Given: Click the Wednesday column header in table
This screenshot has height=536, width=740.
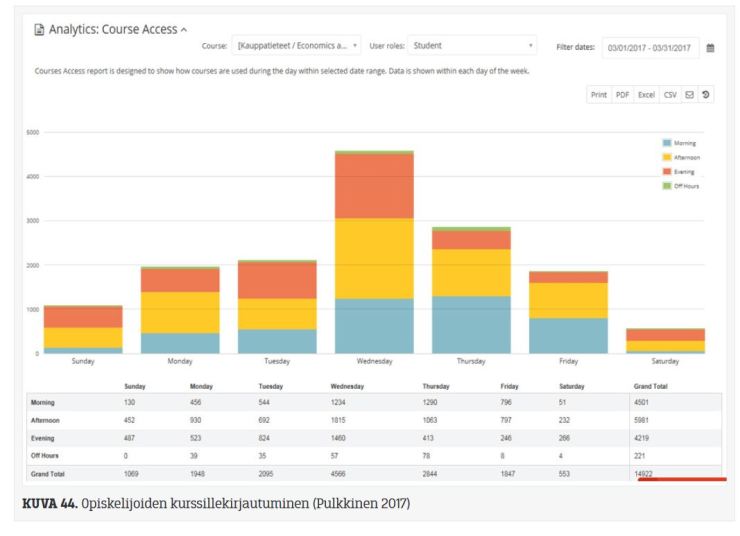Looking at the screenshot, I should [x=348, y=385].
